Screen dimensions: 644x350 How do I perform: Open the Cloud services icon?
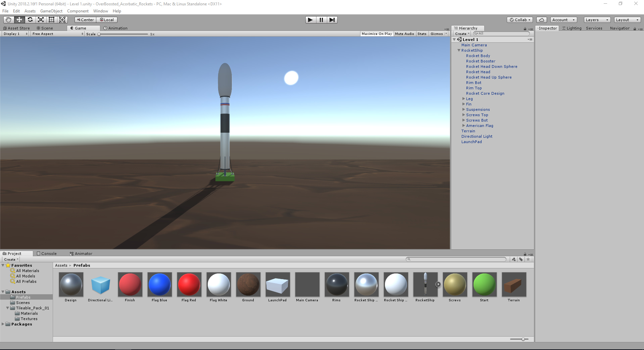[x=541, y=20]
